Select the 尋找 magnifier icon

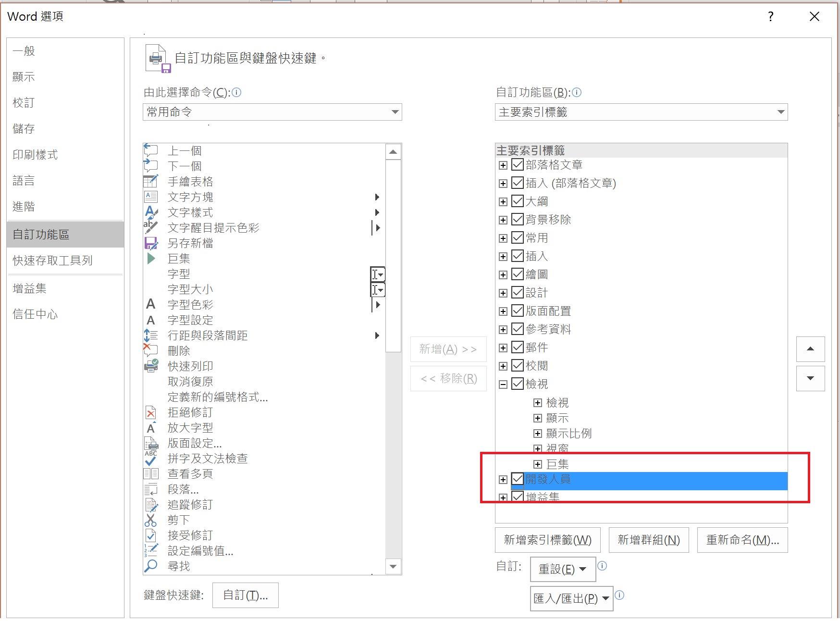tap(151, 566)
